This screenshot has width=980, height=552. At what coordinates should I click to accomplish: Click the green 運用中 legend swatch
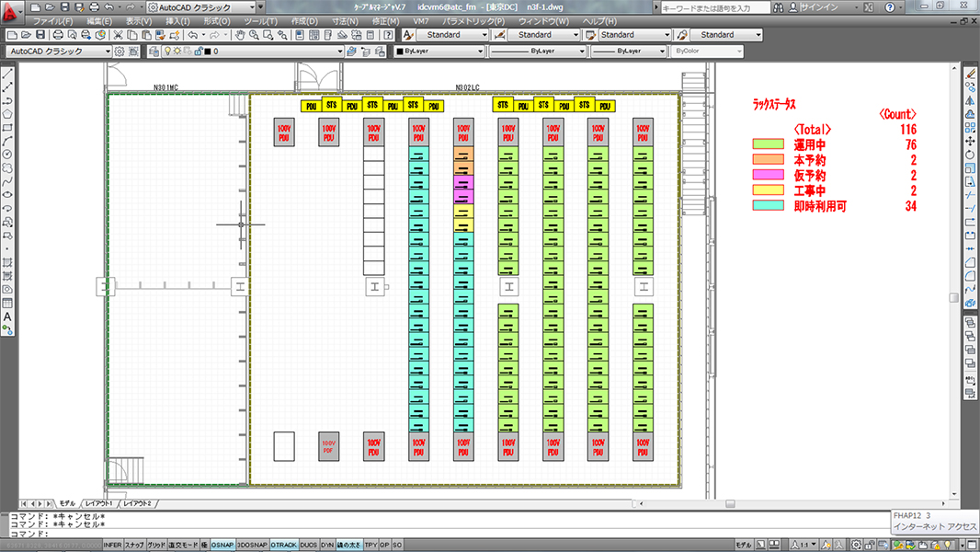click(768, 144)
